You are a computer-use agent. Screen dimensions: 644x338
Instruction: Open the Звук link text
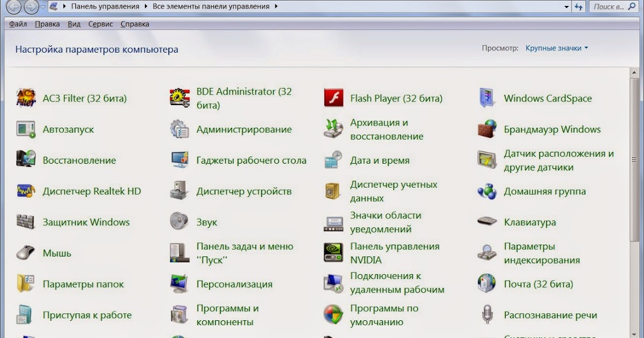[x=207, y=223]
